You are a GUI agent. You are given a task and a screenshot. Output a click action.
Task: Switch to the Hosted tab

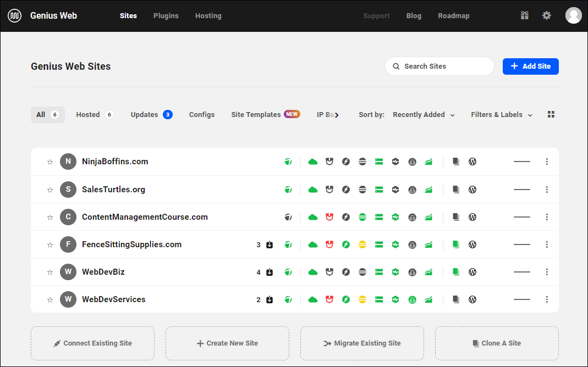pyautogui.click(x=95, y=115)
